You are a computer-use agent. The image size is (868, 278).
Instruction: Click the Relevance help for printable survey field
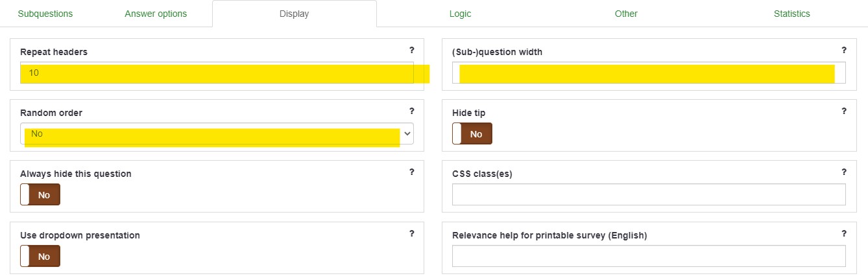tap(649, 256)
